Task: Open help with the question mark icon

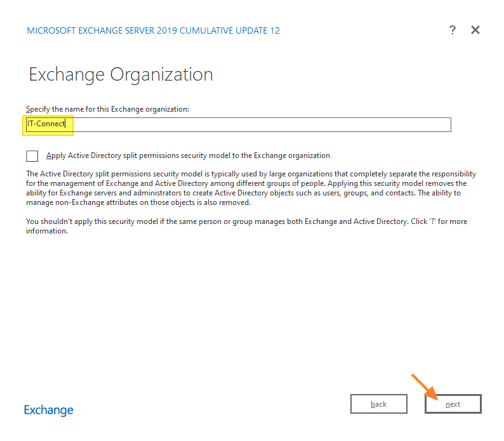Action: [x=452, y=30]
